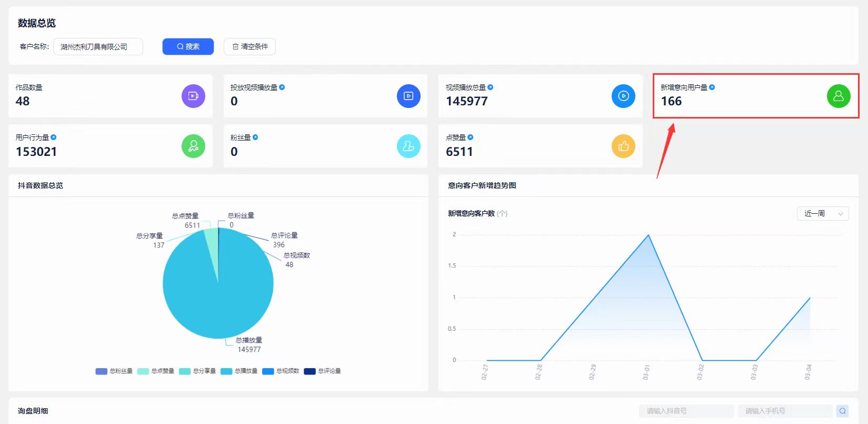Open the 近一周 time range dropdown

pos(822,213)
